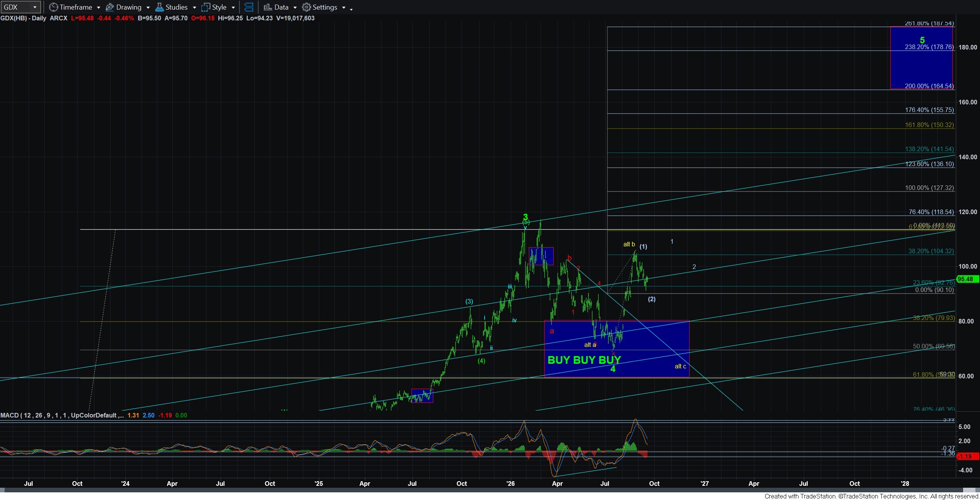Open the Data menu label
The image size is (980, 500).
tap(281, 7)
